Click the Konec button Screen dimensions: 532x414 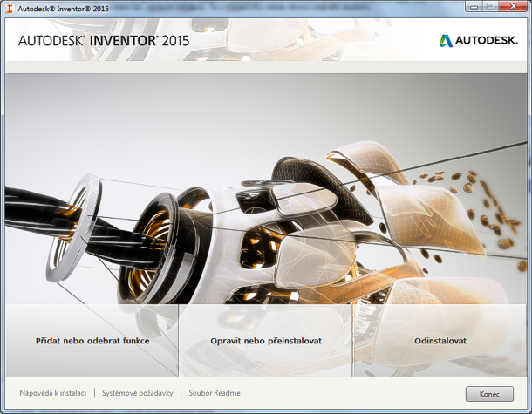489,394
